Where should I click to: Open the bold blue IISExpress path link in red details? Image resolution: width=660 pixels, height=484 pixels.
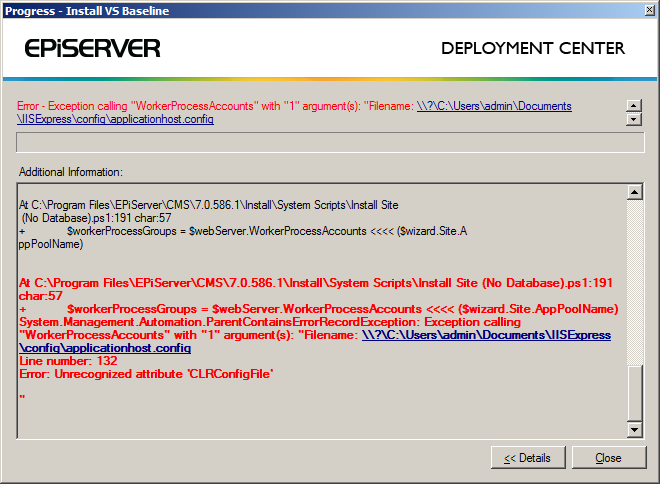point(486,335)
